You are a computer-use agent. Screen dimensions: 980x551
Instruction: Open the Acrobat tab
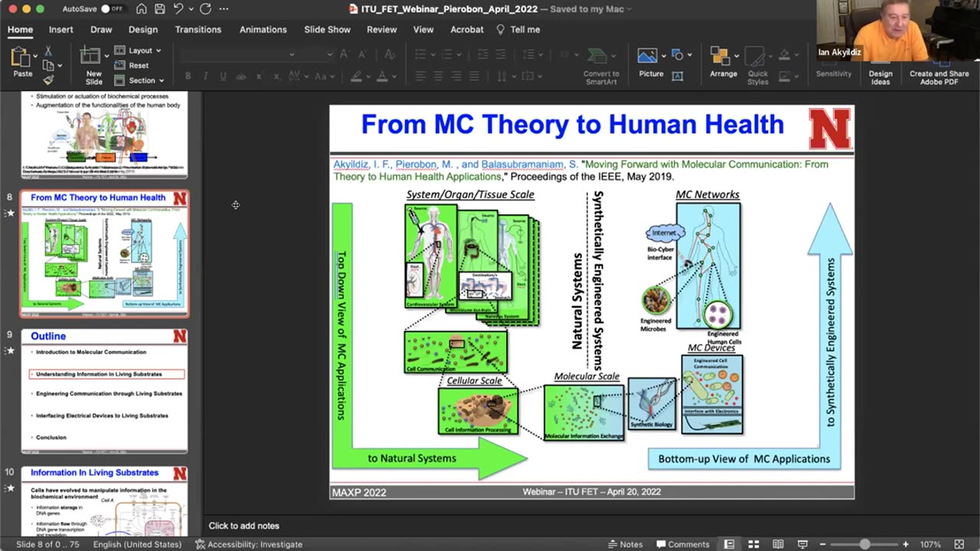[x=467, y=29]
